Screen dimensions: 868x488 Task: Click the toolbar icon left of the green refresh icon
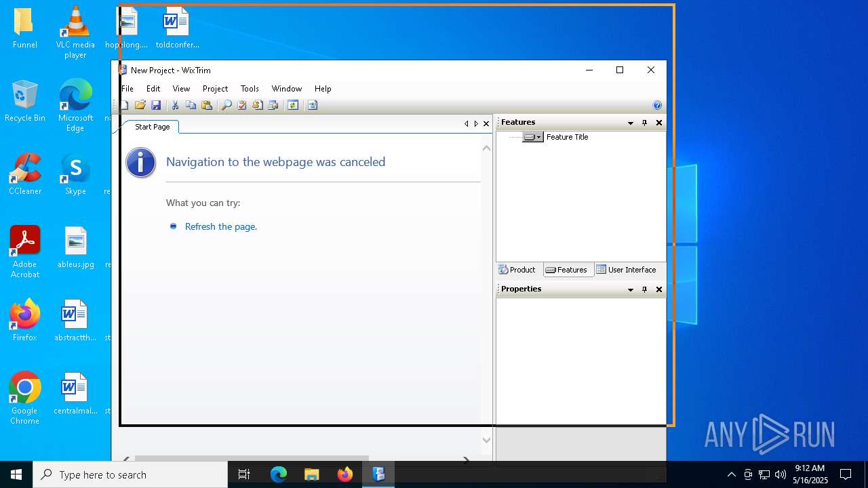pos(273,105)
